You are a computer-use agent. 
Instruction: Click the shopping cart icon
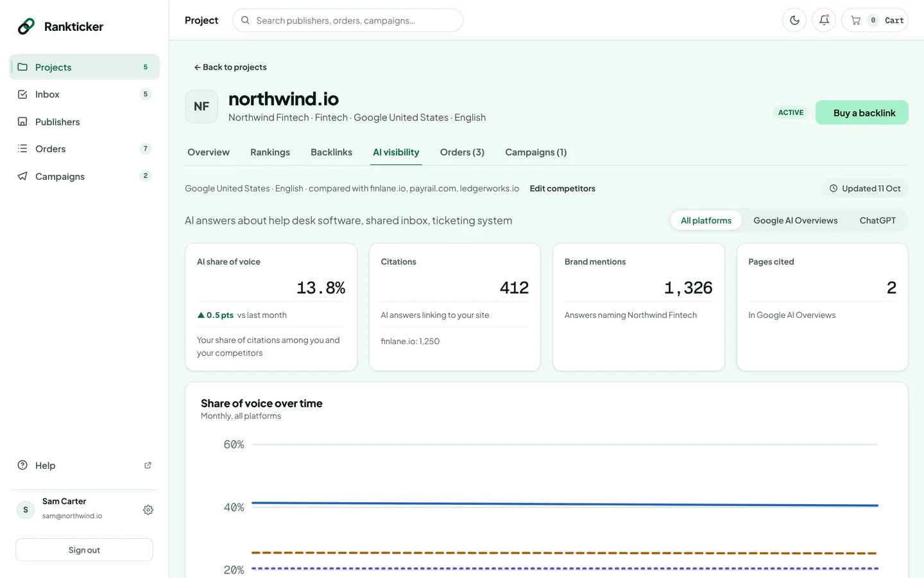855,21
